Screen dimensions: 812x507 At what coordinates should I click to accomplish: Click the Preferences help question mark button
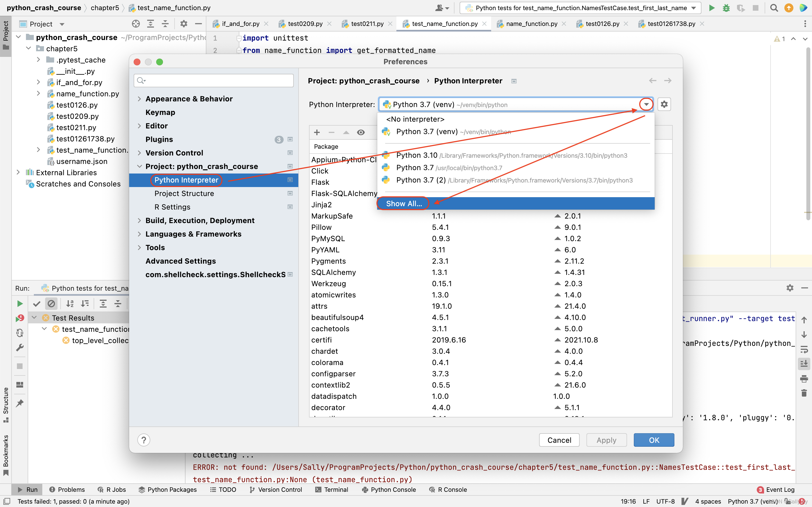[x=144, y=440]
